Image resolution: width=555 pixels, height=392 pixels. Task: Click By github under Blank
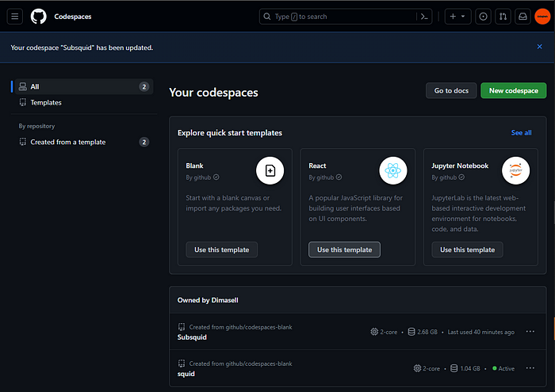point(198,177)
